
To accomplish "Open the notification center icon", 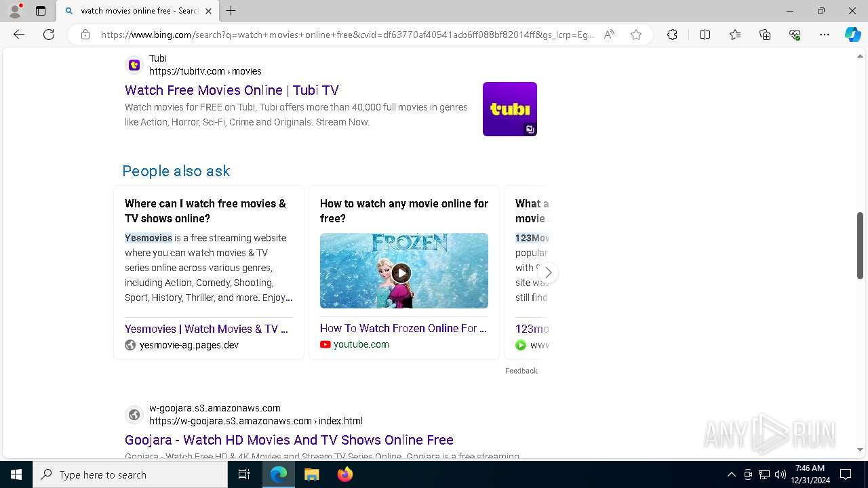I will click(x=846, y=474).
